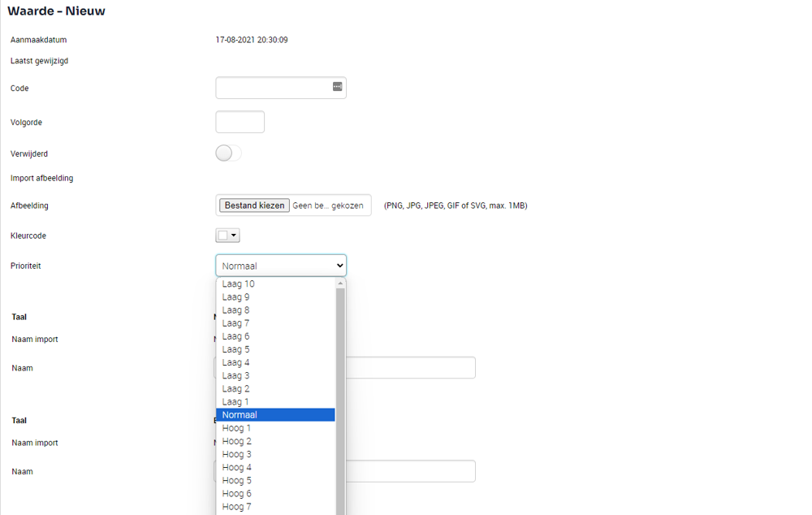The image size is (812, 515).
Task: Click Bestand kiezen button
Action: tap(254, 206)
